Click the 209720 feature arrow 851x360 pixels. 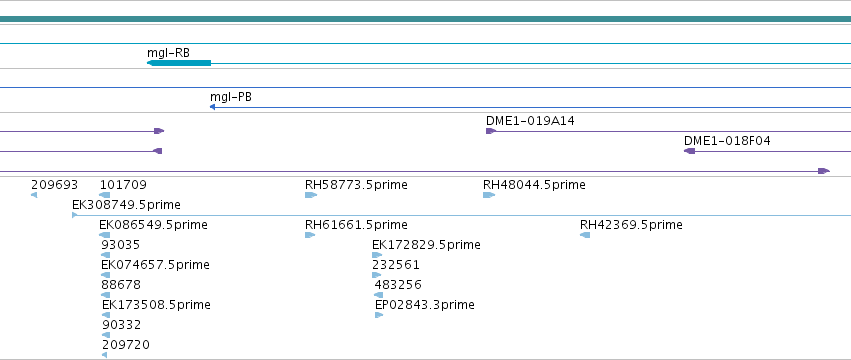105,355
